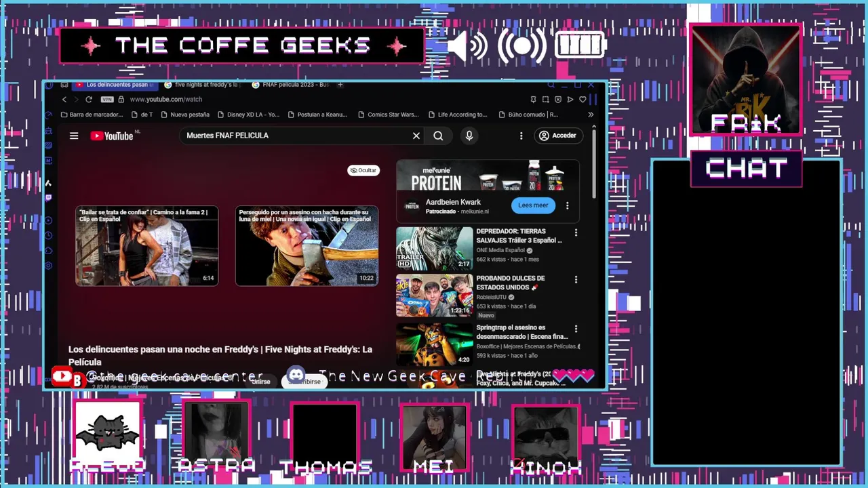
Task: Click the Ocultar hide button
Action: click(363, 170)
